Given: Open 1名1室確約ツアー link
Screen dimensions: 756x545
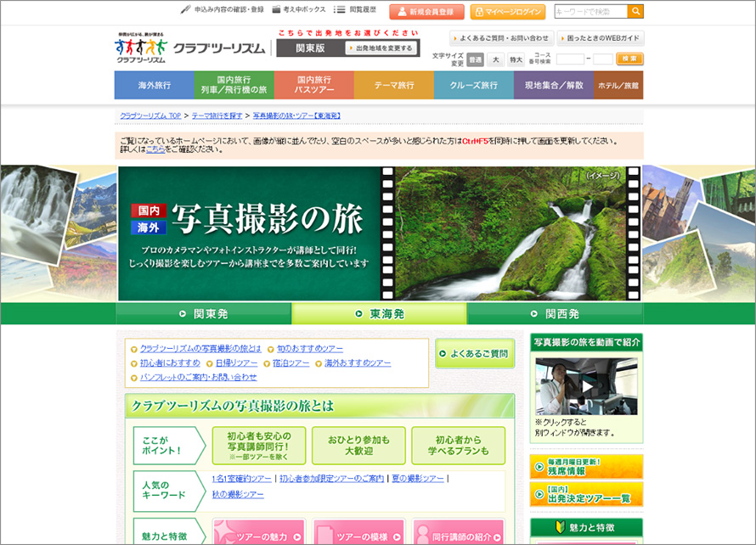Looking at the screenshot, I should coord(241,479).
